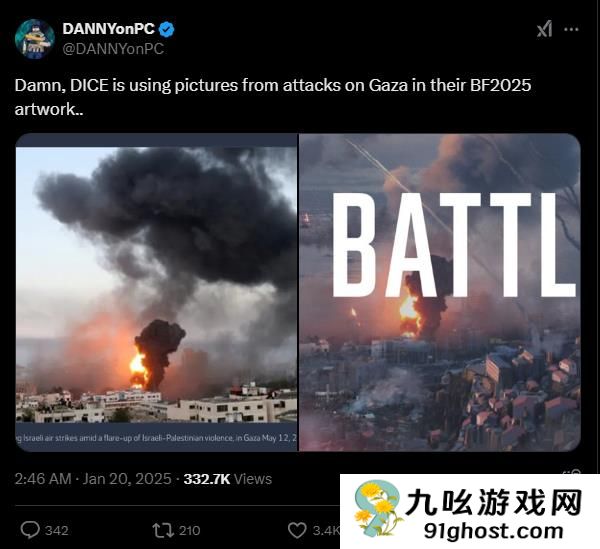
Task: Open the Battlefield artwork image
Action: click(x=440, y=293)
